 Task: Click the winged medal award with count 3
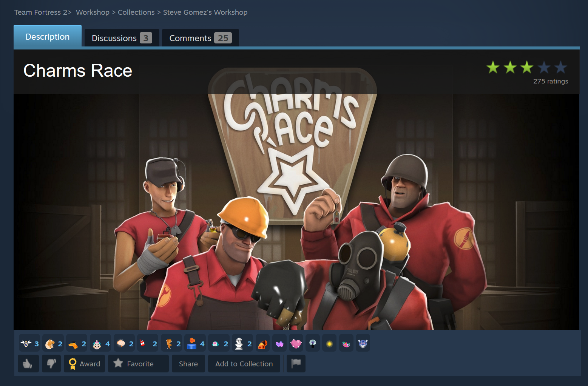tap(29, 343)
